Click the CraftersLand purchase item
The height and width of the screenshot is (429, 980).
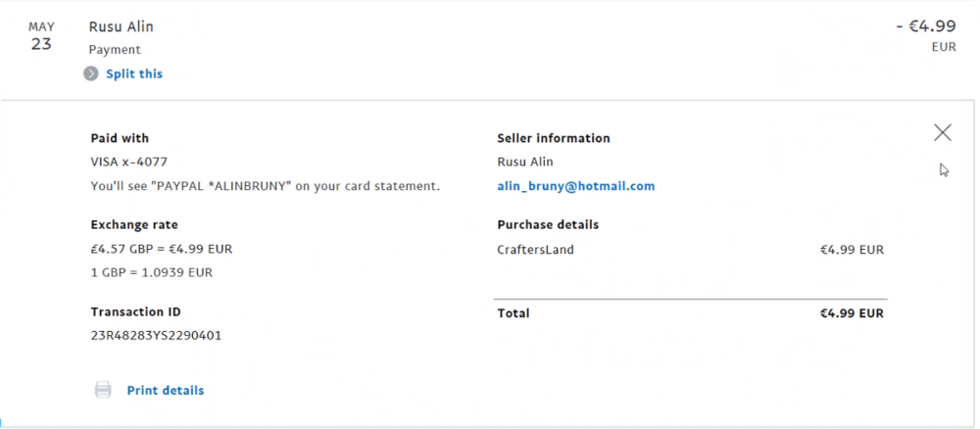(535, 250)
